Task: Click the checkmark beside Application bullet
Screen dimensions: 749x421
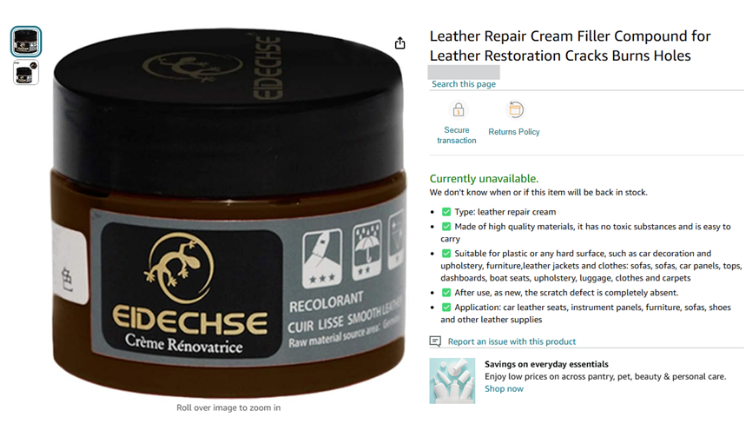Action: 446,307
